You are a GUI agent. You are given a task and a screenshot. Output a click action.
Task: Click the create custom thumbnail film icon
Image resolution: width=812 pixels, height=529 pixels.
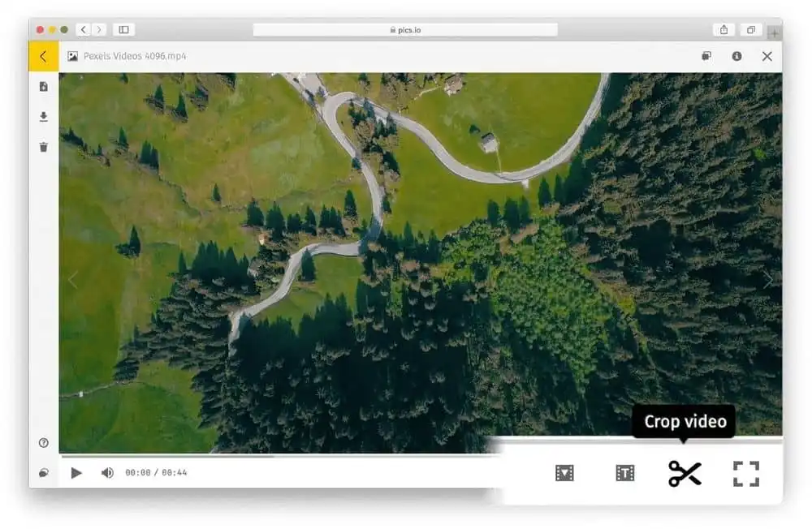564,473
